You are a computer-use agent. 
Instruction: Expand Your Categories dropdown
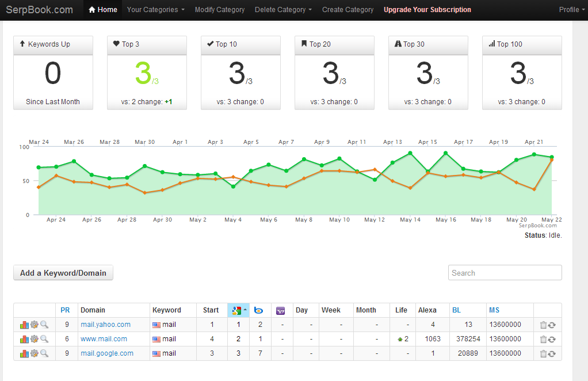(155, 10)
